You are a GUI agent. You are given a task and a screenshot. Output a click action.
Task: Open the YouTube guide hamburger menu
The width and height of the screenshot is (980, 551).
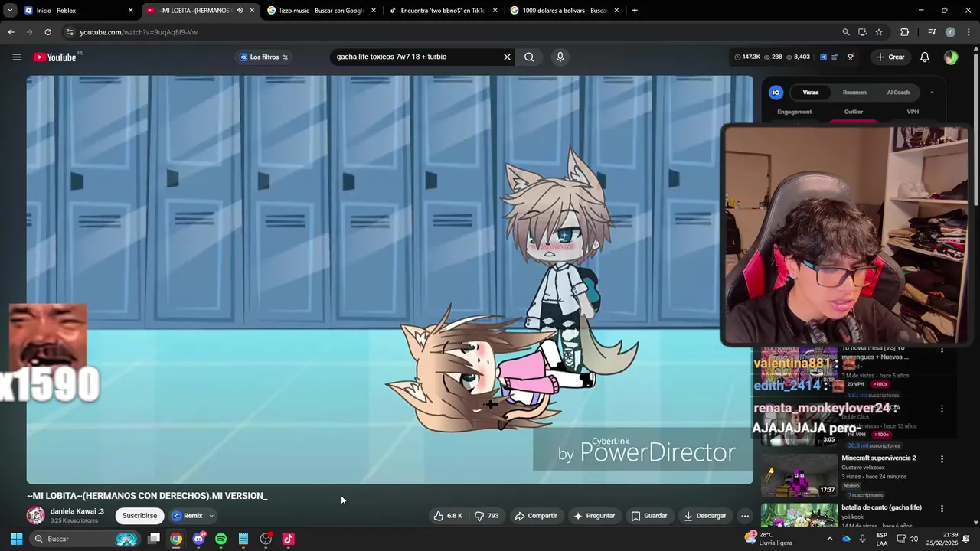[16, 57]
